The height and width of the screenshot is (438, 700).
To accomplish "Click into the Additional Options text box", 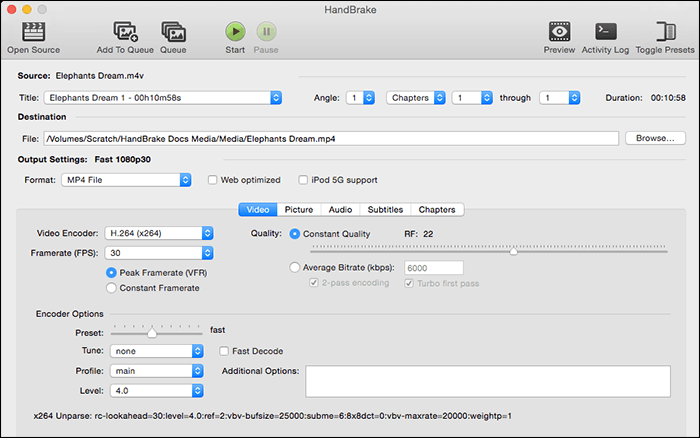I will [487, 381].
